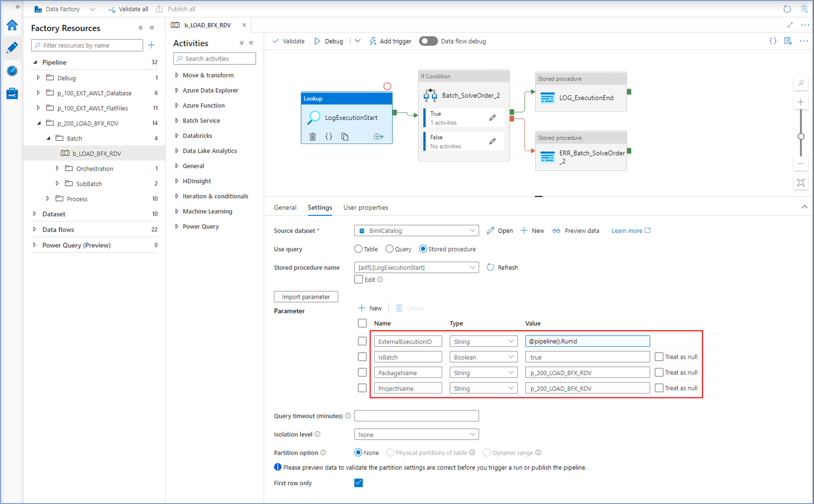Collapse the activity settings pane
Viewport: 814px width, 504px height.
coord(804,207)
